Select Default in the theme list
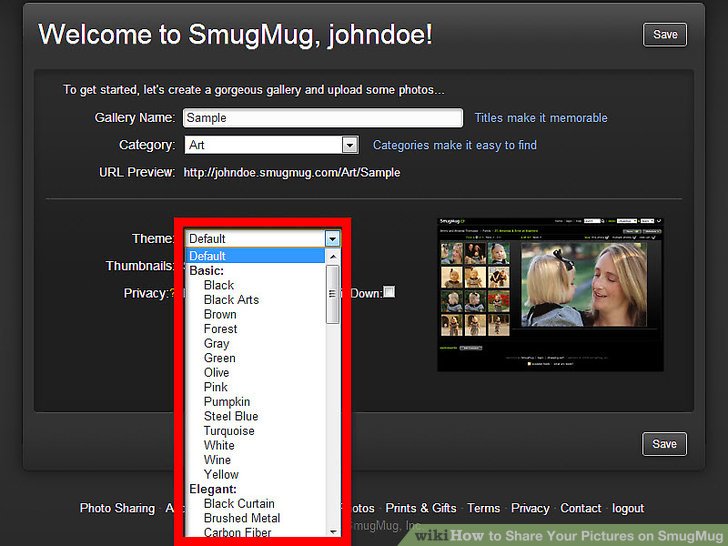 pos(255,256)
